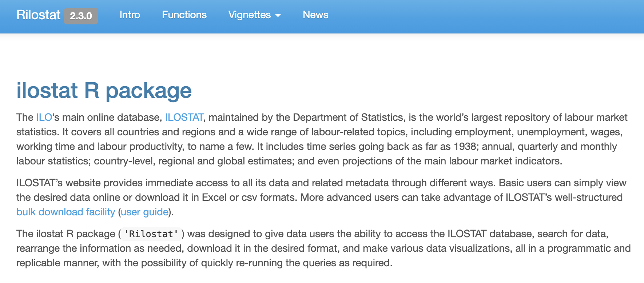The width and height of the screenshot is (644, 283).
Task: Open the Intro page
Action: (x=130, y=15)
